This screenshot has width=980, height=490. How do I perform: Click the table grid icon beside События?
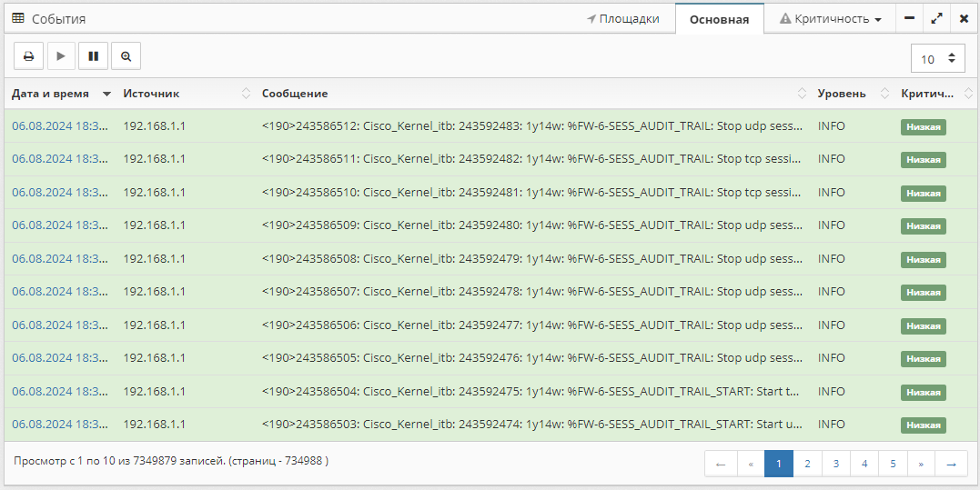click(x=18, y=18)
